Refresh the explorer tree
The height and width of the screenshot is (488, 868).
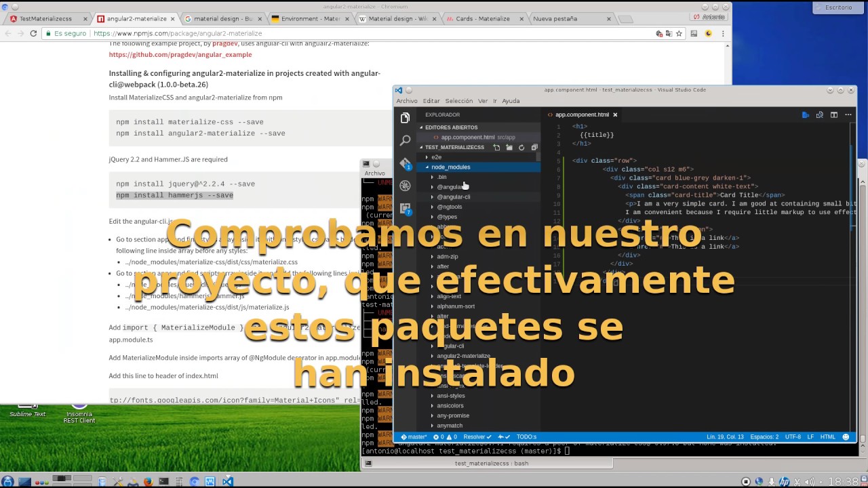point(521,147)
